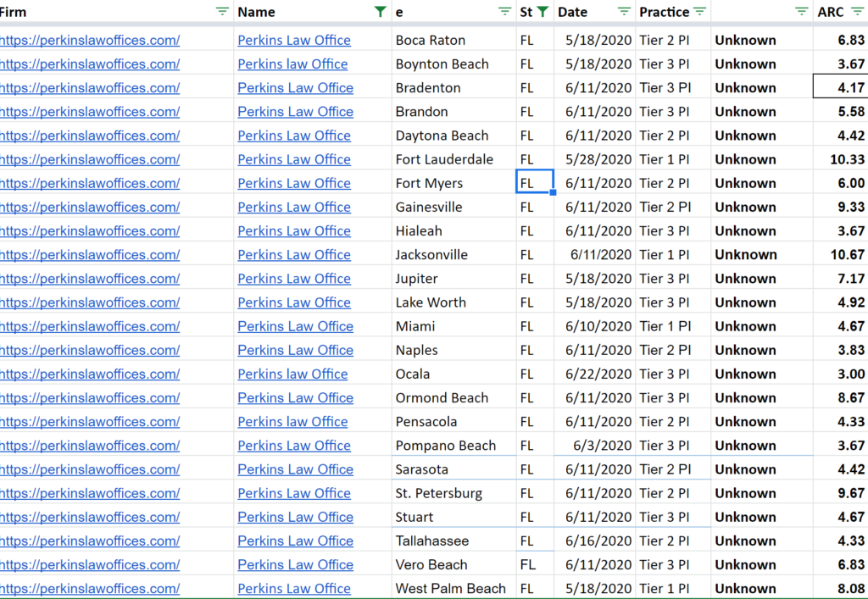Select the ARC value 10.67
The image size is (868, 599).
(x=841, y=255)
